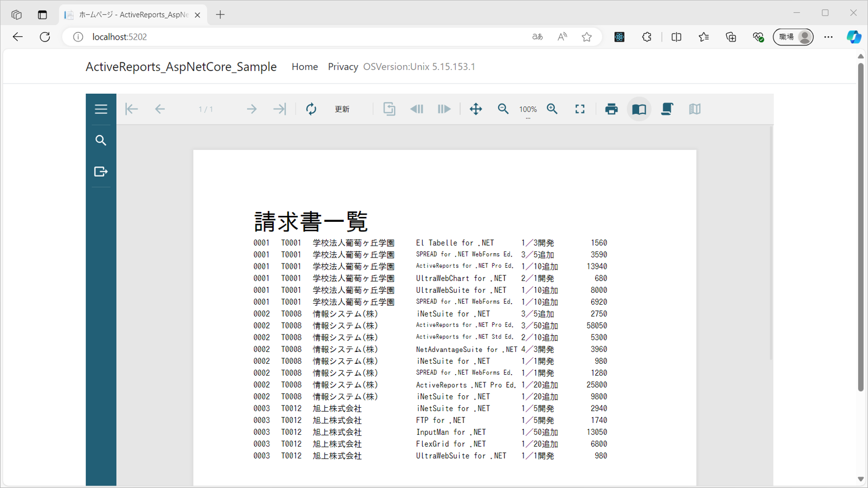Click the amount 13940 in the report
Viewport: 868px width, 488px height.
pyautogui.click(x=597, y=267)
